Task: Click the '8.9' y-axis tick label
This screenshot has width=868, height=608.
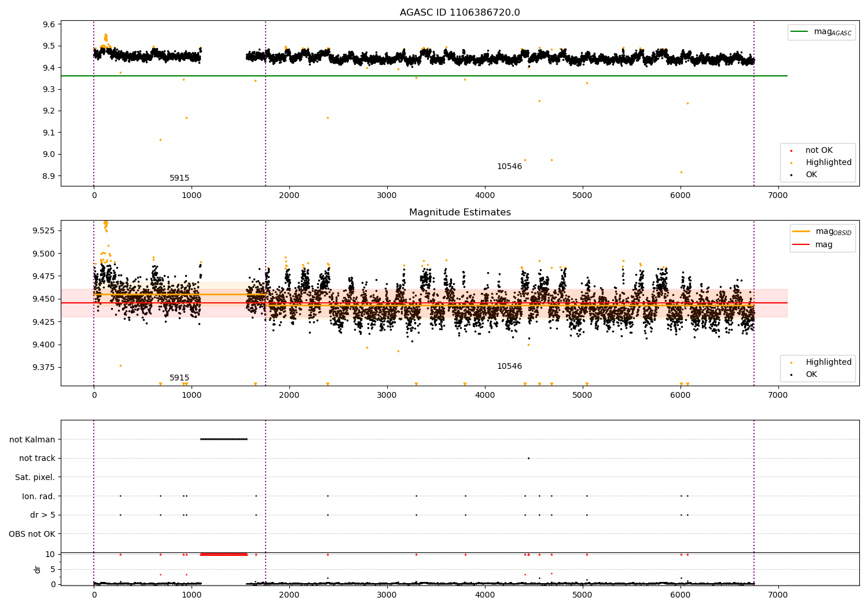Action: tap(49, 176)
